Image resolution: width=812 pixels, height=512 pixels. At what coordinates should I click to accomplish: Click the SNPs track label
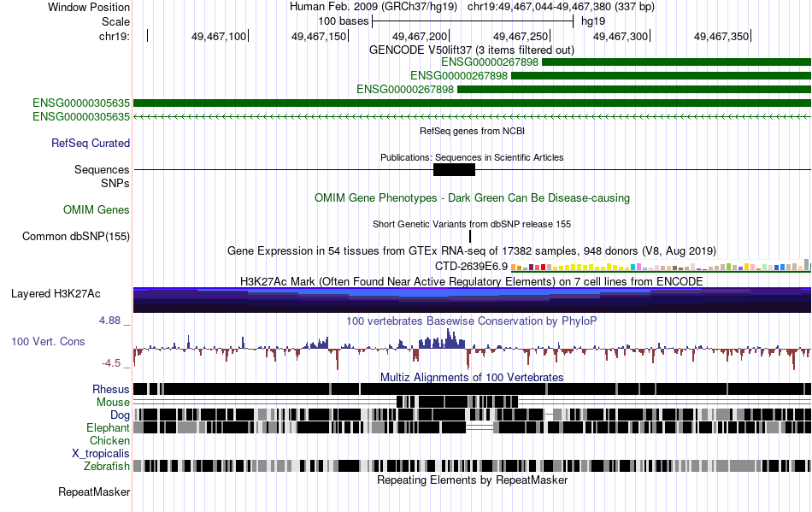click(115, 183)
